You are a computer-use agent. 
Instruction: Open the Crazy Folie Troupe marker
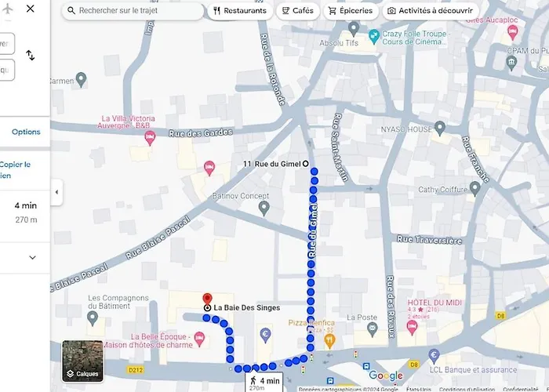pyautogui.click(x=375, y=34)
